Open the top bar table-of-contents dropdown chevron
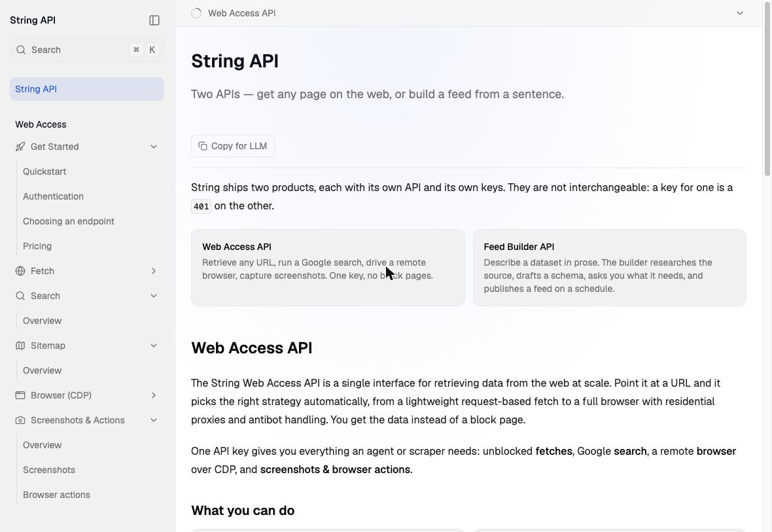Screen dimensions: 772x532 (x=739, y=13)
